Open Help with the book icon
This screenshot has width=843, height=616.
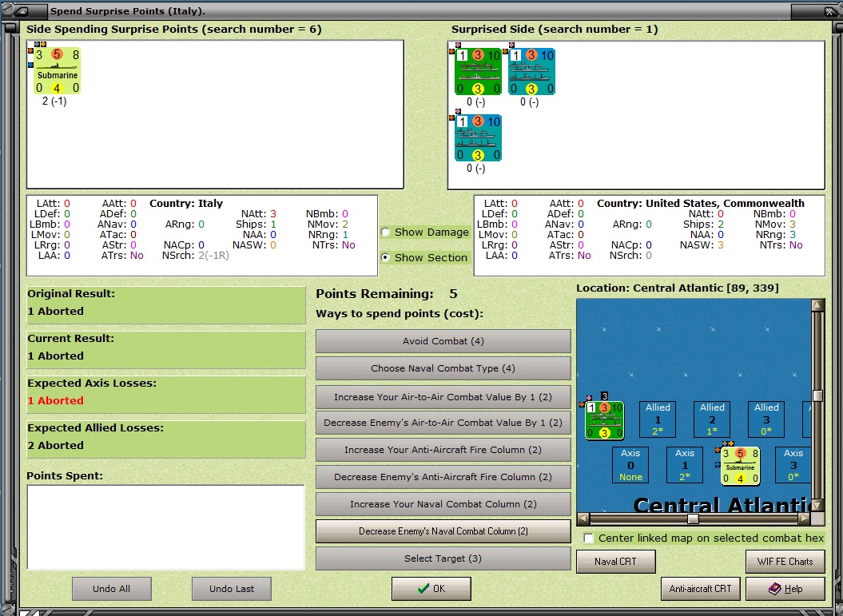pyautogui.click(x=785, y=589)
